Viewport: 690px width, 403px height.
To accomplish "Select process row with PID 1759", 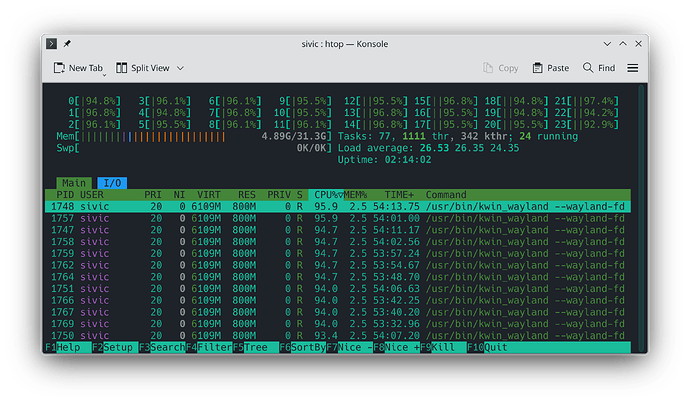I will [338, 253].
